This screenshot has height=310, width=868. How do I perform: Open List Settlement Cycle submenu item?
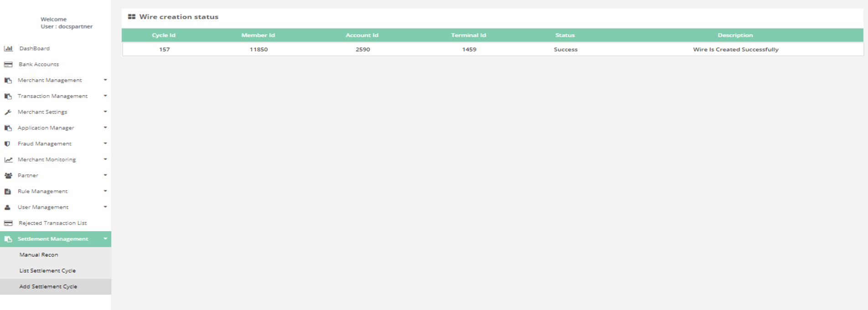coord(47,271)
